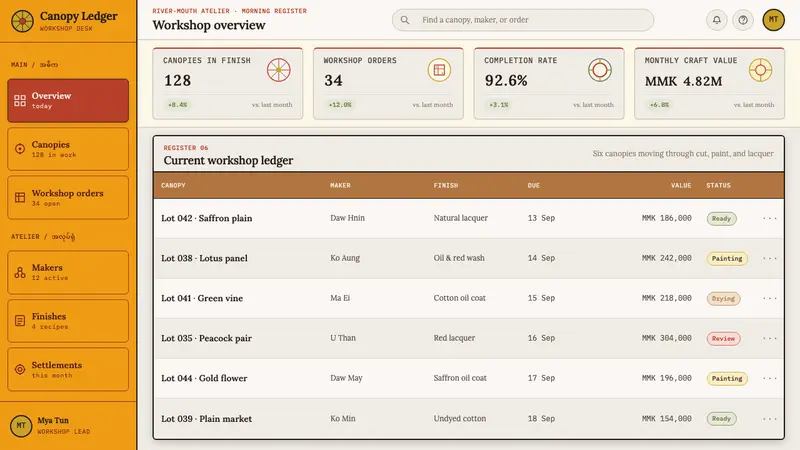Sort by the Canopy column header
Viewport: 800px width, 450px height.
click(x=173, y=185)
